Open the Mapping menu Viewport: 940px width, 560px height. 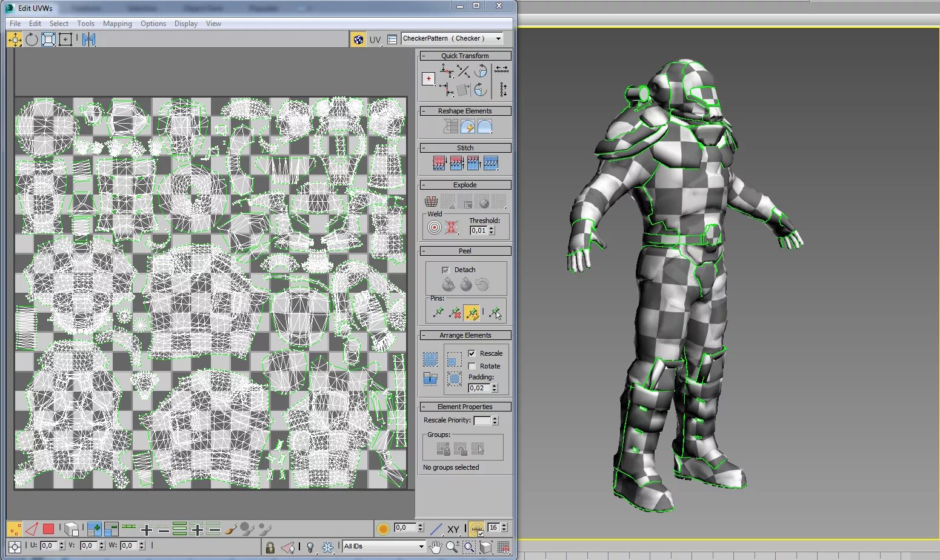117,24
